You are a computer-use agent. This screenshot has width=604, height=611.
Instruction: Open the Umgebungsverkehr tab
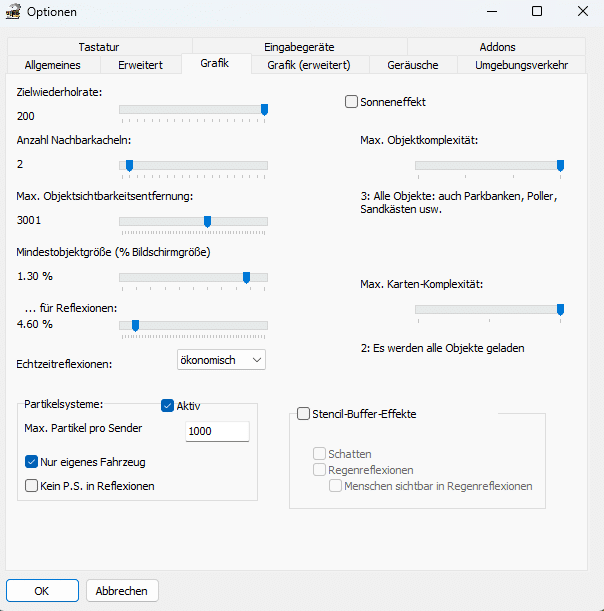[521, 65]
